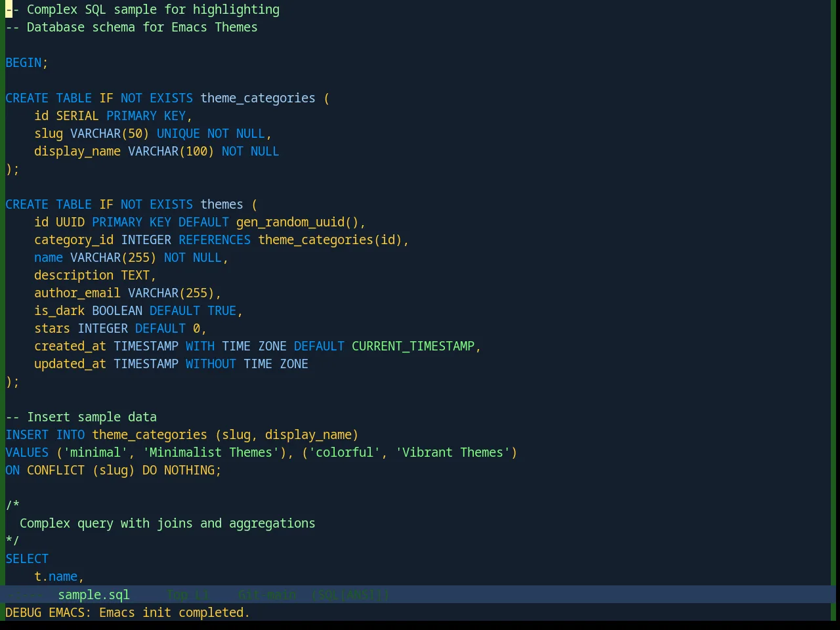Click DO NOTHING at end of insert
The height and width of the screenshot is (630, 840).
click(178, 471)
